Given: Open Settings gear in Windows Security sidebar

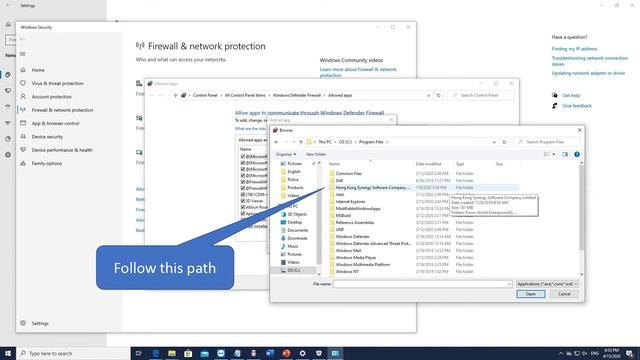Looking at the screenshot, I should pyautogui.click(x=23, y=323).
